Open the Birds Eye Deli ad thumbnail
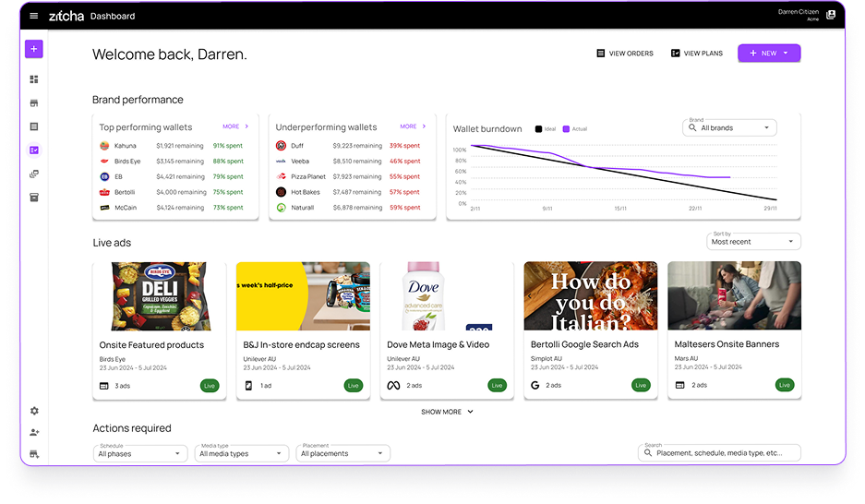 pyautogui.click(x=160, y=296)
